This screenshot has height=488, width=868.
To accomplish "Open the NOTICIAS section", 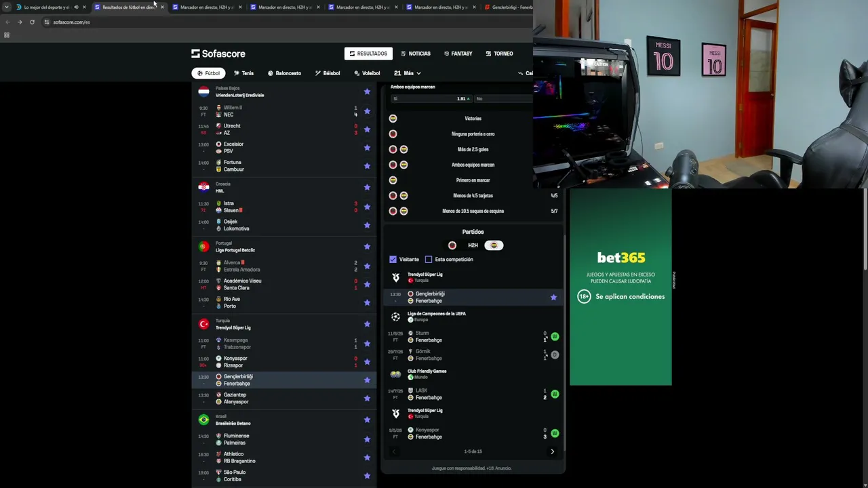I will click(x=416, y=54).
